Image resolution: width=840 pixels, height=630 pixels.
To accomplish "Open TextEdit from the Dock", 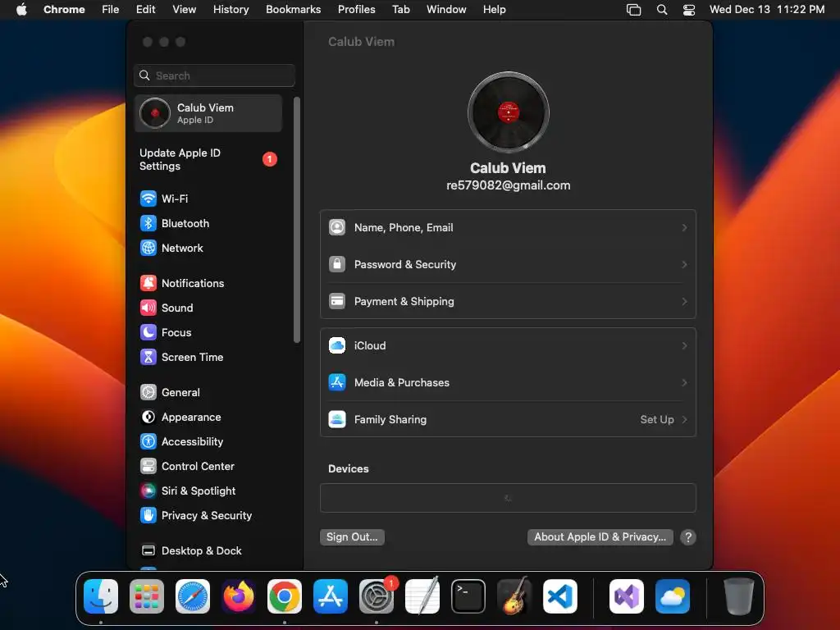I will (x=422, y=596).
